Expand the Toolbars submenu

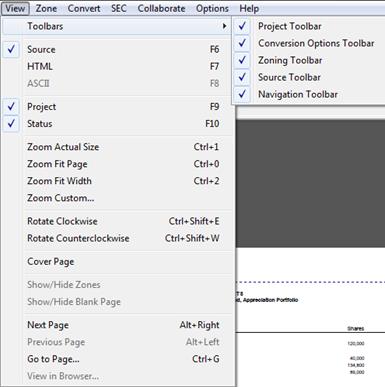click(117, 26)
